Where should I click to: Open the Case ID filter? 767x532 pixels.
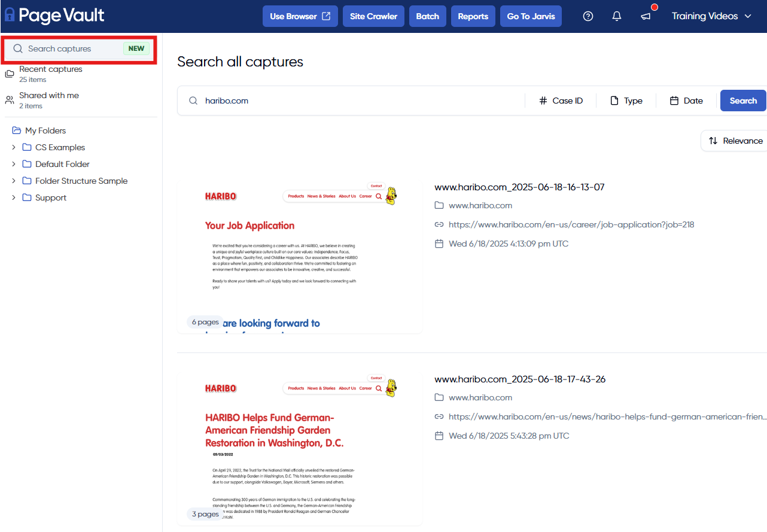pos(561,101)
